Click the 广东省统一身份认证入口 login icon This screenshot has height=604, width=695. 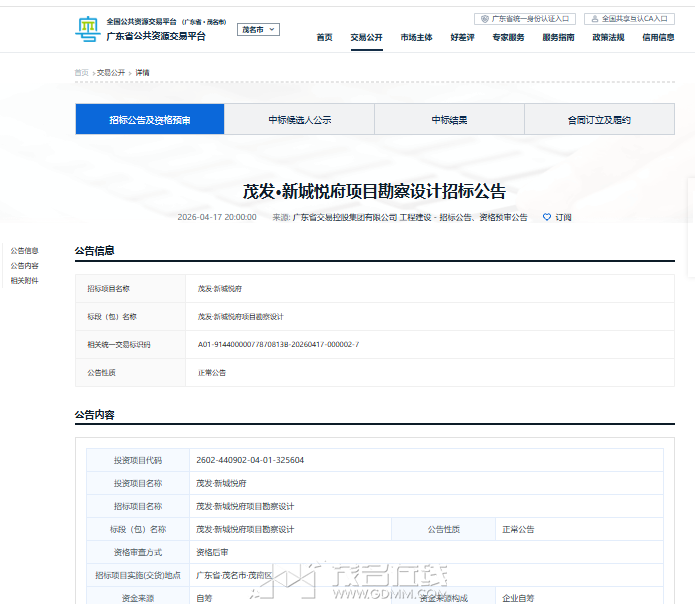[x=485, y=18]
